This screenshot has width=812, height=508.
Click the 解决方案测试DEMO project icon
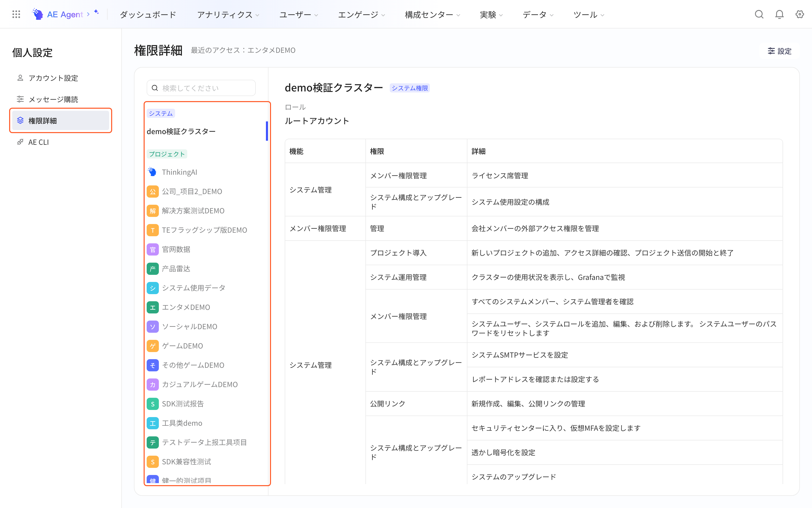pos(152,211)
